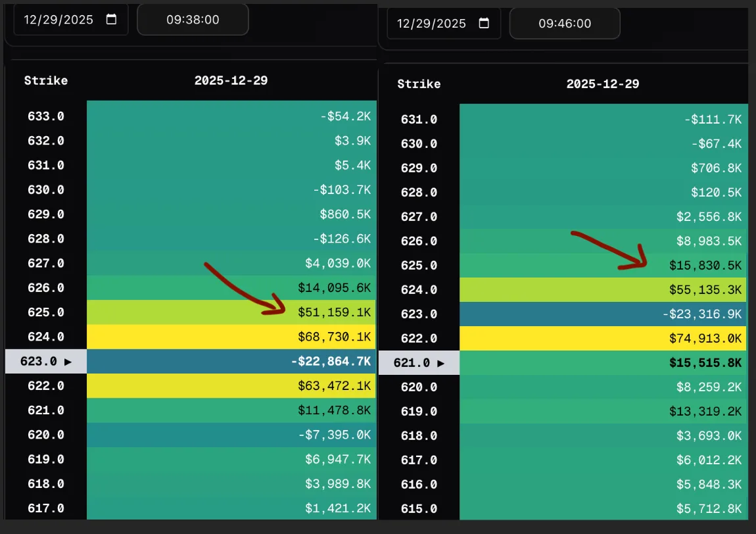Select the $2,556.8K cell
The width and height of the screenshot is (756, 534).
click(x=603, y=217)
